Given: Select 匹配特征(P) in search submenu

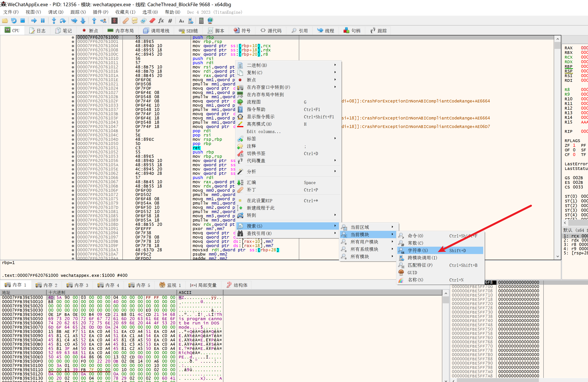Looking at the screenshot, I should tap(440, 265).
